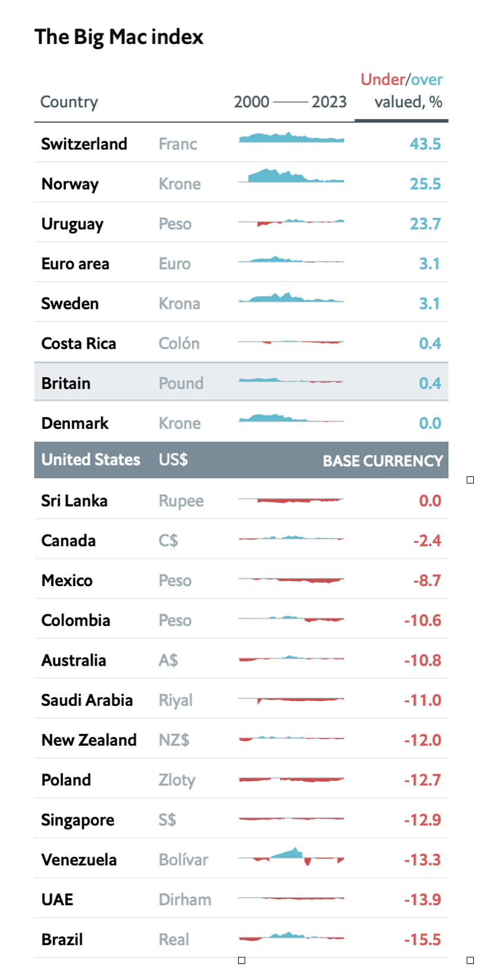Click the Switzerland sparkline chart
The height and width of the screenshot is (980, 494).
pos(291,139)
